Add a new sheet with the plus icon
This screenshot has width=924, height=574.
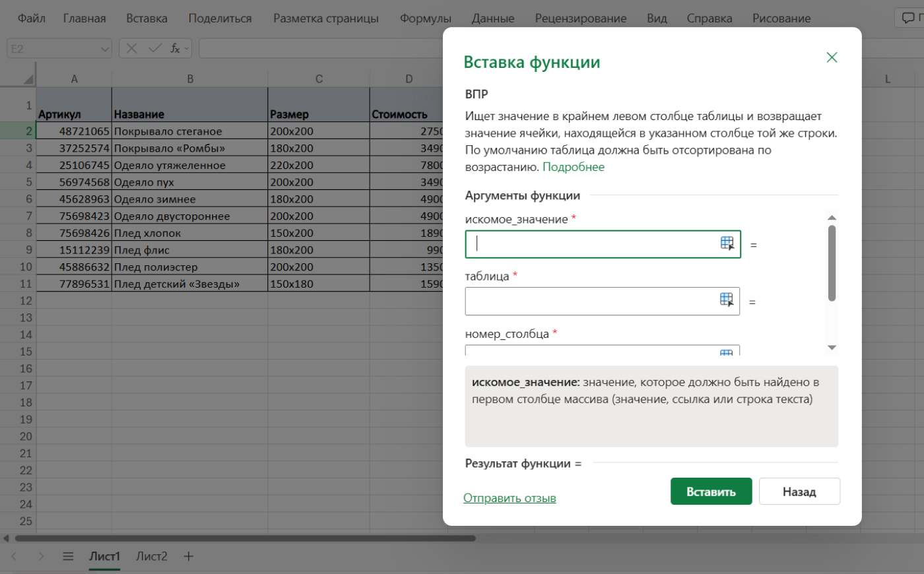(x=187, y=556)
